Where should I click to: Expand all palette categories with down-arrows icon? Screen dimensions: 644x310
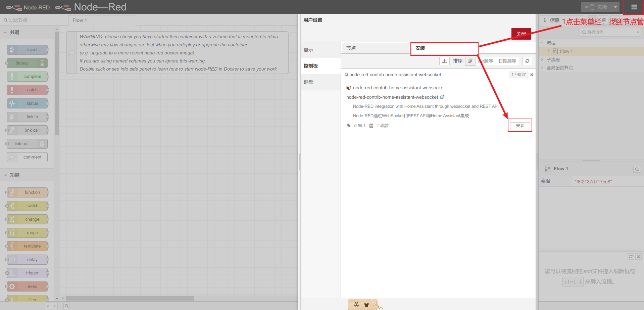point(54,306)
